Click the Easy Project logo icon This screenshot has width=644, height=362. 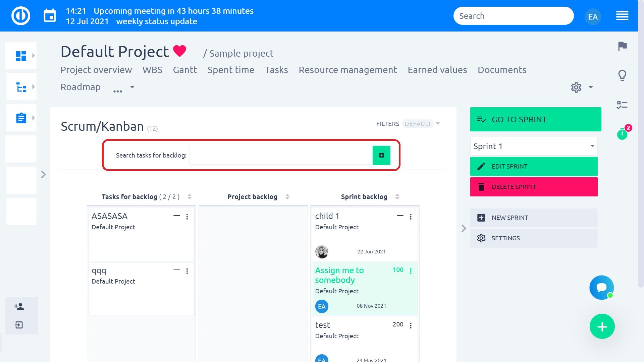pyautogui.click(x=21, y=16)
